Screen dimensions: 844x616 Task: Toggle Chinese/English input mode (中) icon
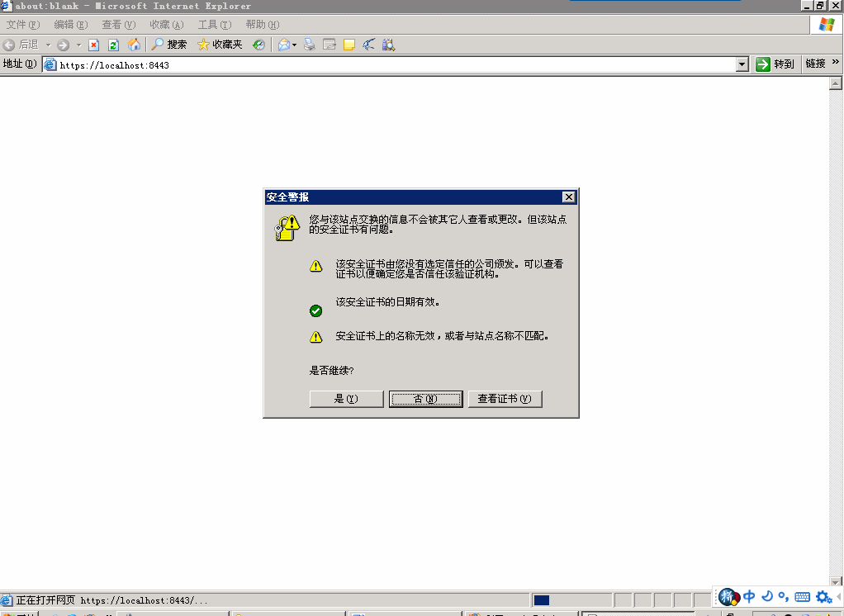(x=749, y=597)
